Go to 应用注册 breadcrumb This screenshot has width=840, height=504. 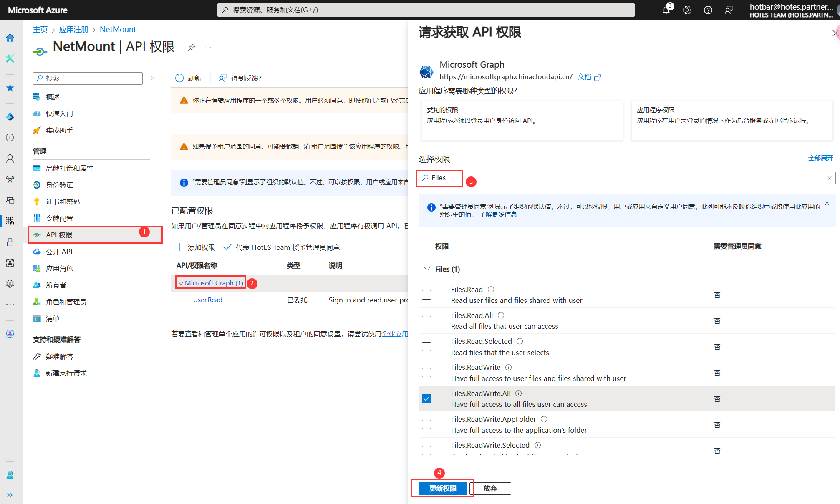point(73,30)
